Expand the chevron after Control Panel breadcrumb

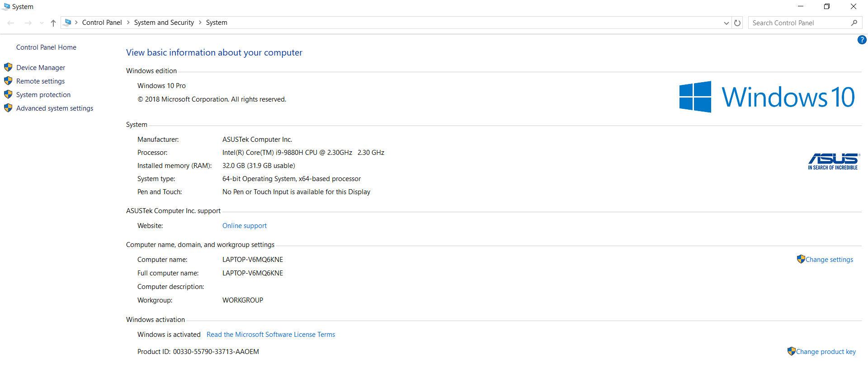[x=128, y=23]
